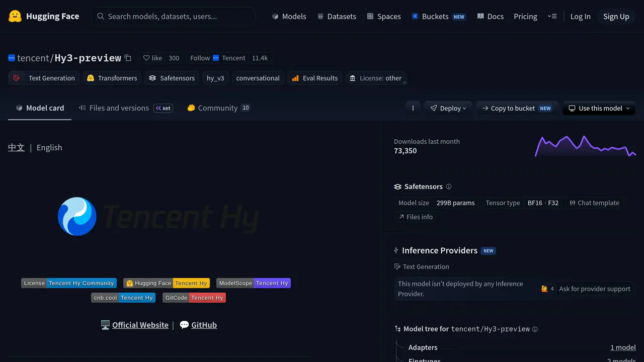The height and width of the screenshot is (362, 644).
Task: Click the GitCode Tencent Hy badge
Action: 194,298
